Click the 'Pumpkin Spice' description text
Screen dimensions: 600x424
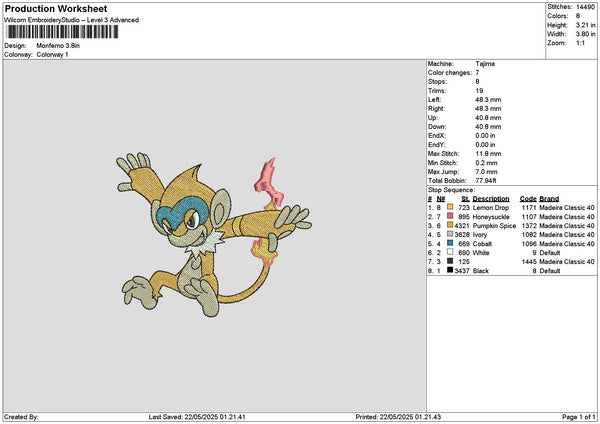click(x=494, y=226)
